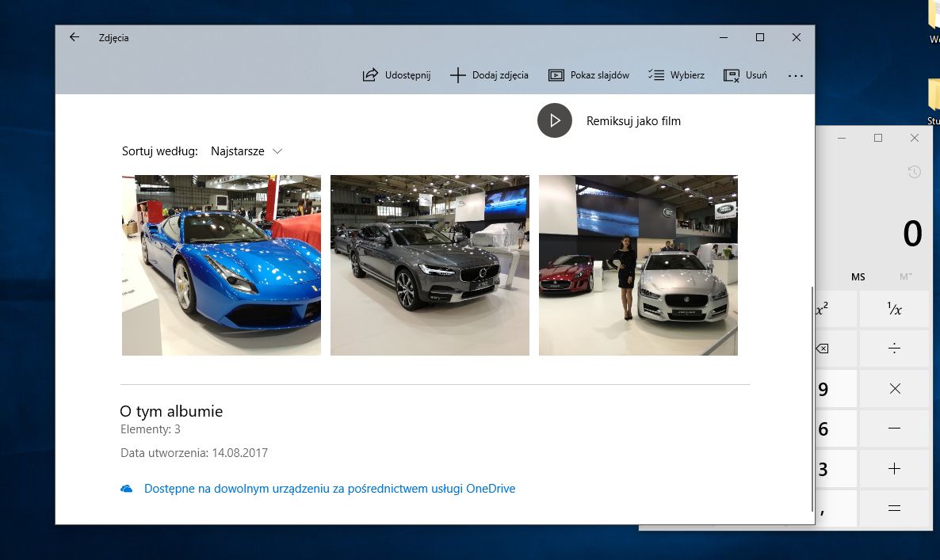Click the plus button in Calculator
Image resolution: width=940 pixels, height=560 pixels.
pyautogui.click(x=894, y=468)
